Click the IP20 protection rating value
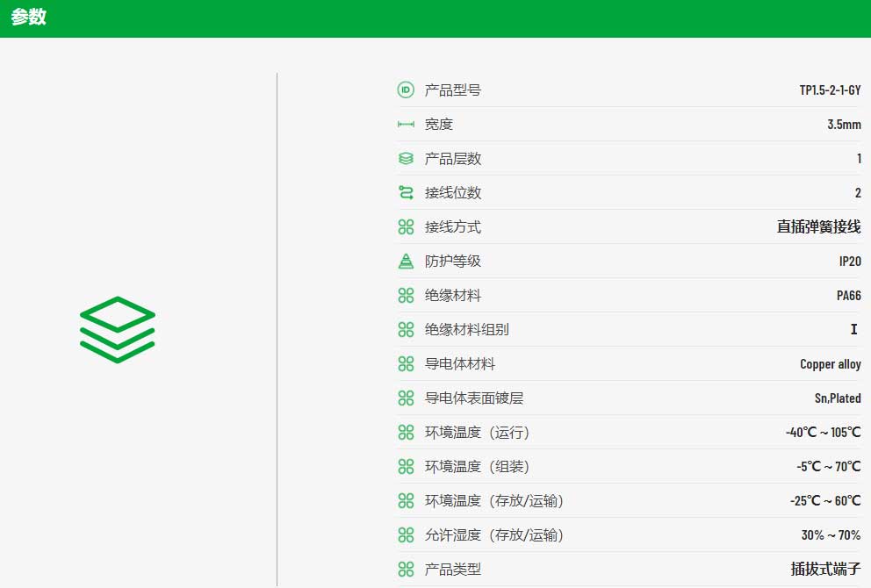This screenshot has width=871, height=588. tap(850, 262)
